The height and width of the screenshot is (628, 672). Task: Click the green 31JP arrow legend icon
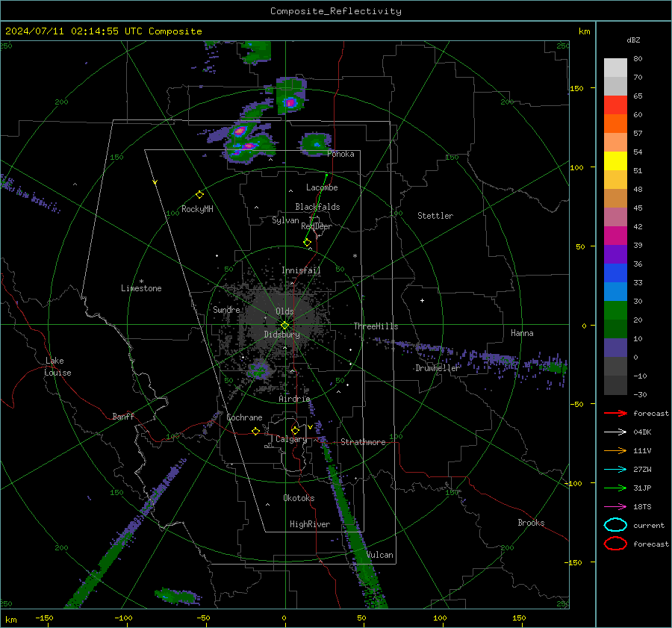click(x=615, y=488)
